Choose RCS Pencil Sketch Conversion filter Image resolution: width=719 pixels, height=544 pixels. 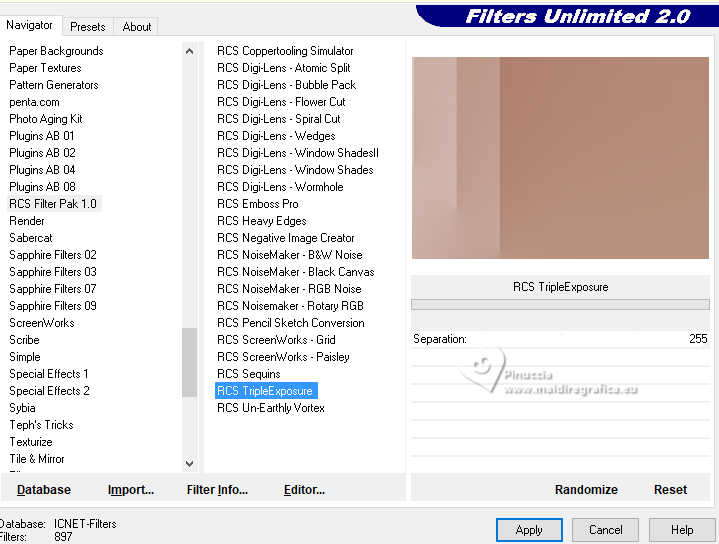291,322
